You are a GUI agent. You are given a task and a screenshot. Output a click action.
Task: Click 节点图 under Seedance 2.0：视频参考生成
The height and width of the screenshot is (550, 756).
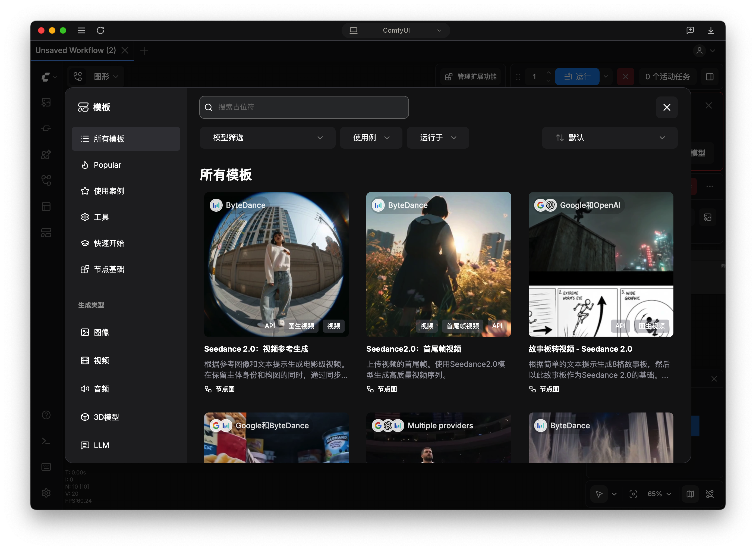(x=220, y=389)
